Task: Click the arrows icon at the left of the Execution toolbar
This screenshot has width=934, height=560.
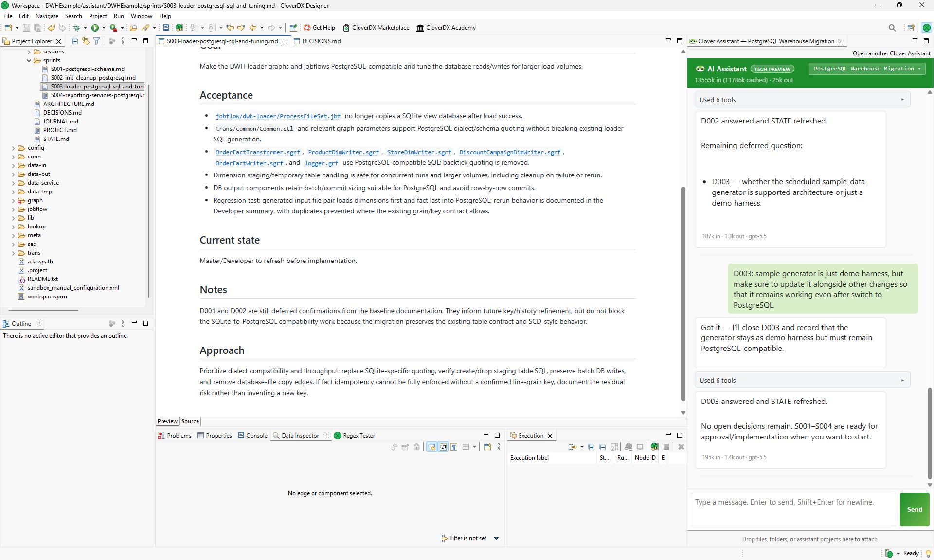Action: tap(573, 447)
